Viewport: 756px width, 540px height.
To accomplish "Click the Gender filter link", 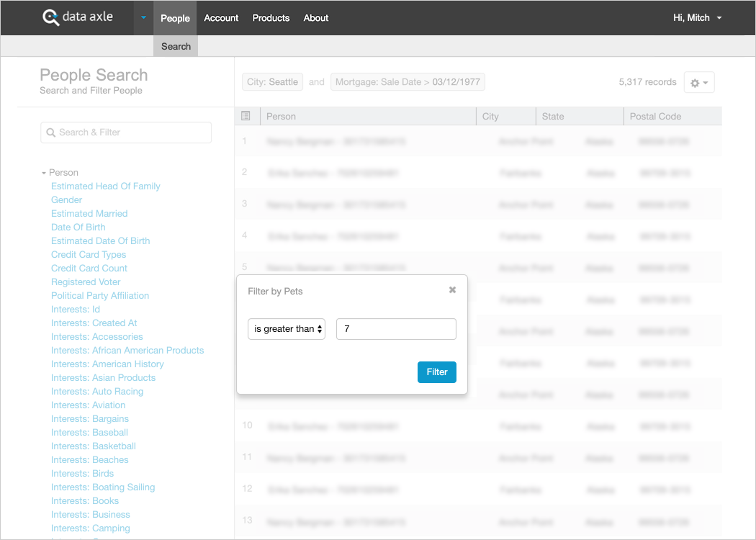I will click(x=66, y=200).
